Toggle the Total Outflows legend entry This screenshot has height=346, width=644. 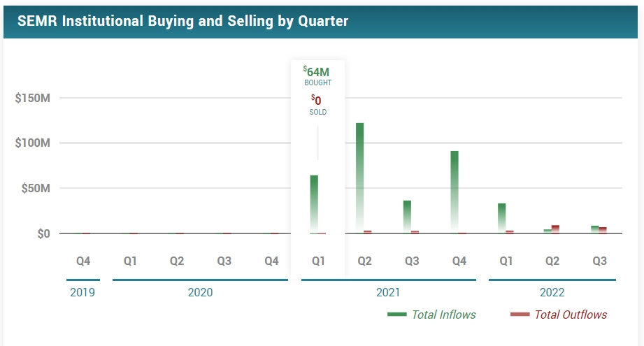click(571, 315)
